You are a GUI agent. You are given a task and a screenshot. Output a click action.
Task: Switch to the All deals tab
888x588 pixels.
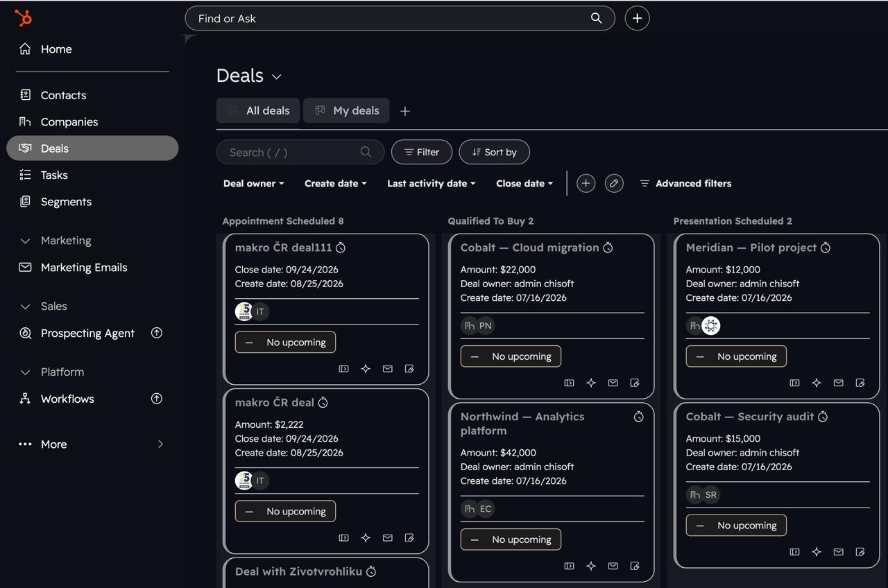click(x=258, y=111)
